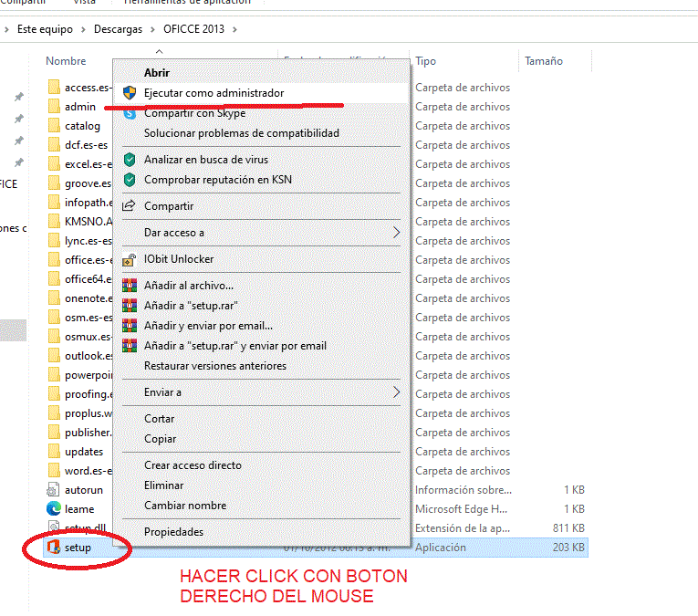The image size is (698, 616).
Task: Click the Kaspersky icon for Analizar en busca de virus
Action: pyautogui.click(x=130, y=160)
